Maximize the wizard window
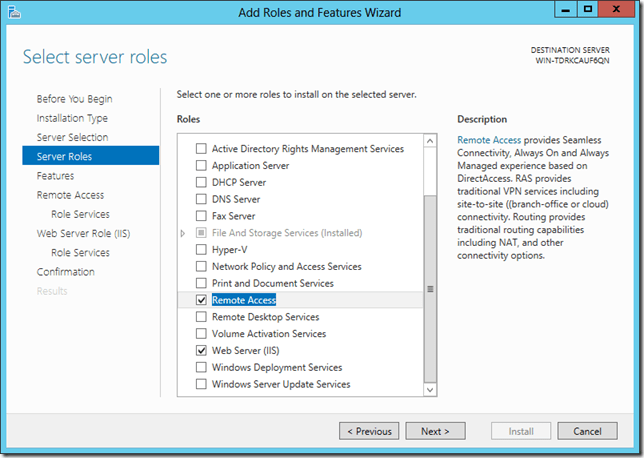This screenshot has width=644, height=458. click(588, 10)
